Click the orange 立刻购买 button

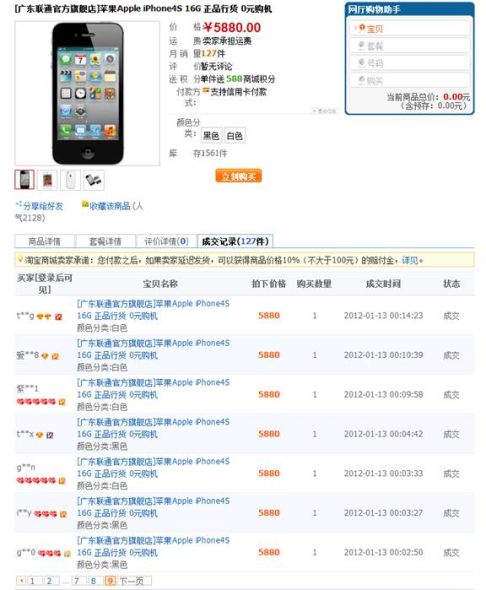(x=238, y=176)
